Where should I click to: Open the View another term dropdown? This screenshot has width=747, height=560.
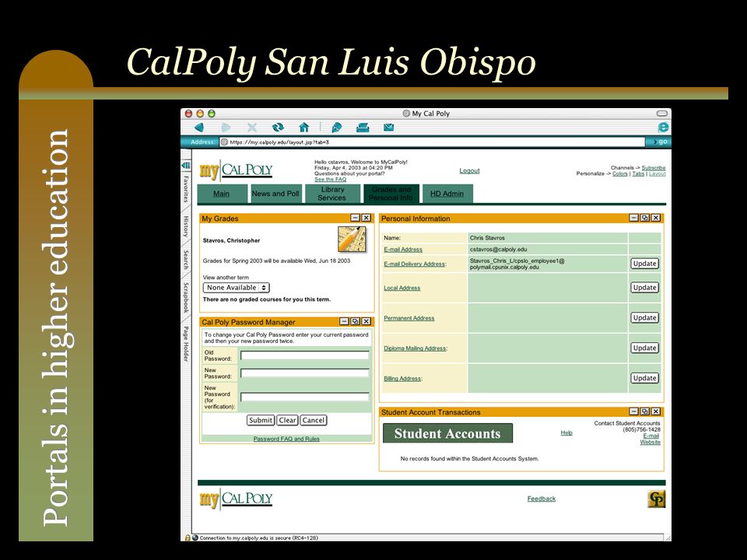click(237, 288)
